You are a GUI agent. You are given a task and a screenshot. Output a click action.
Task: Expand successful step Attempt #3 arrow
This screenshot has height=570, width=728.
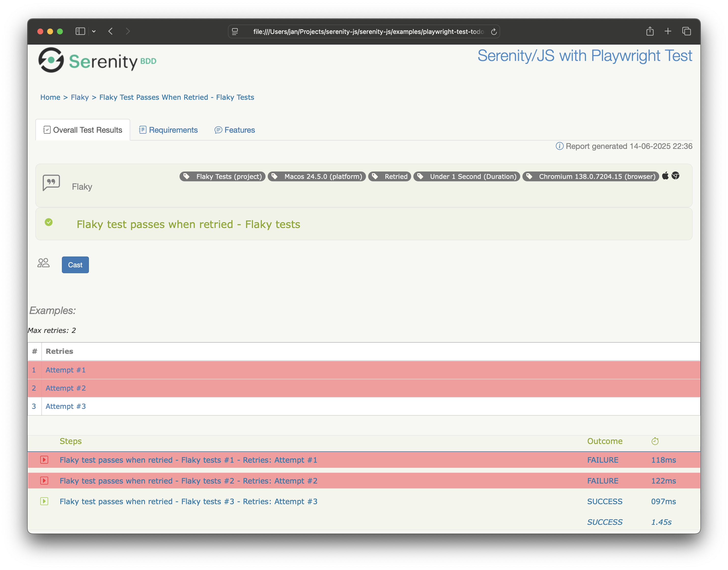click(44, 501)
